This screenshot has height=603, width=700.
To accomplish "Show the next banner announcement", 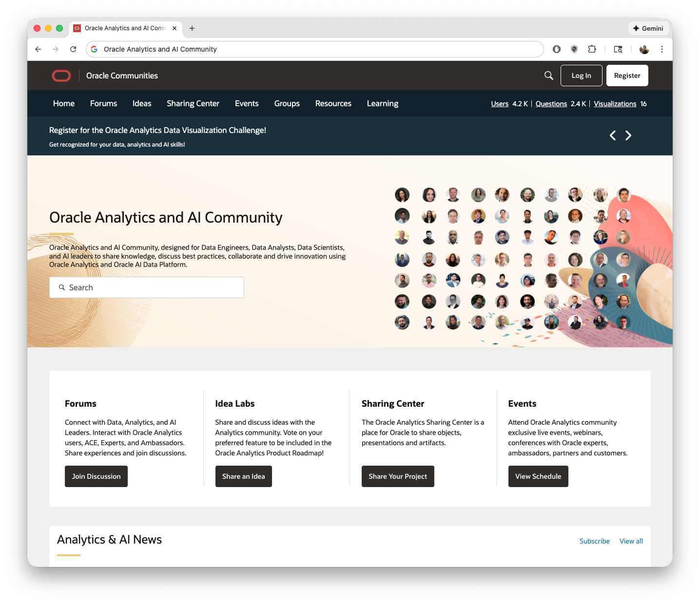I will point(628,135).
